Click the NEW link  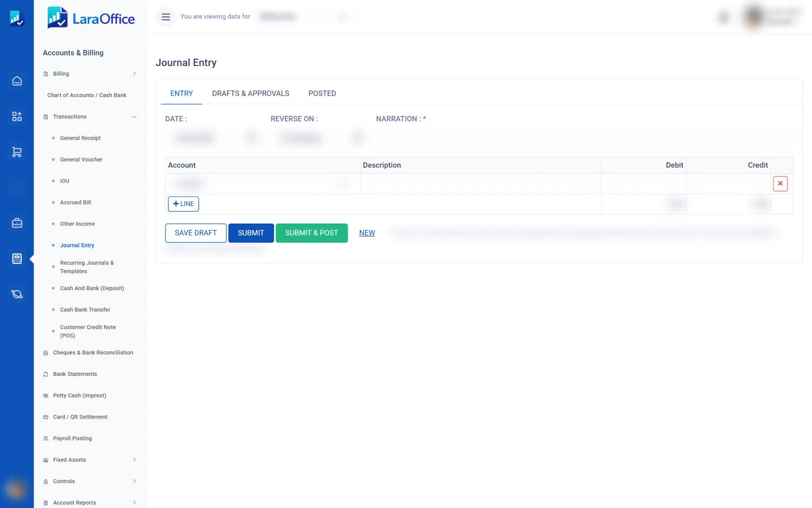click(367, 233)
